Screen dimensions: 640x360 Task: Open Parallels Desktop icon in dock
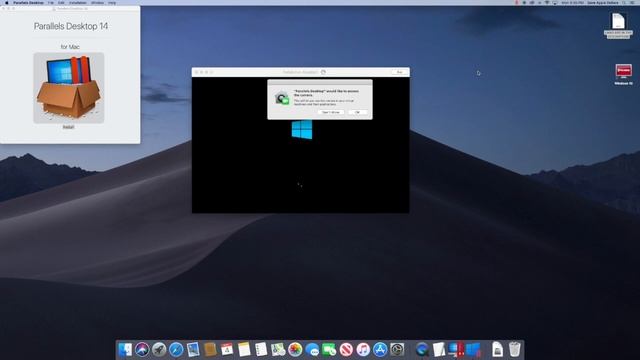click(456, 350)
